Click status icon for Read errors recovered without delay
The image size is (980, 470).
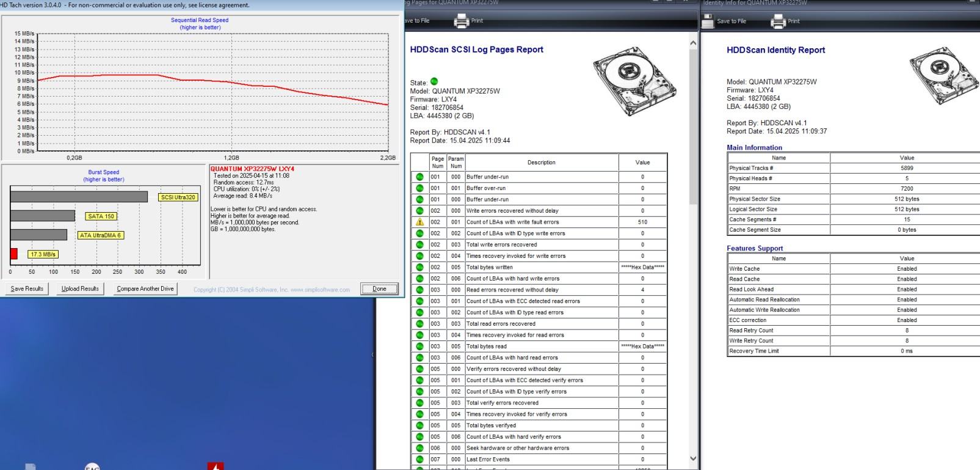coord(419,290)
